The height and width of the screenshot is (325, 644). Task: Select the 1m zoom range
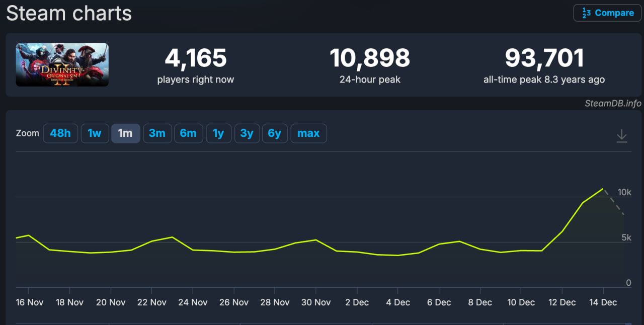pos(125,133)
